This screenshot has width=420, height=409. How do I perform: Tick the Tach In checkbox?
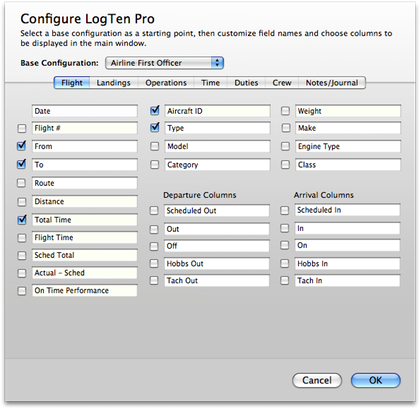[285, 281]
